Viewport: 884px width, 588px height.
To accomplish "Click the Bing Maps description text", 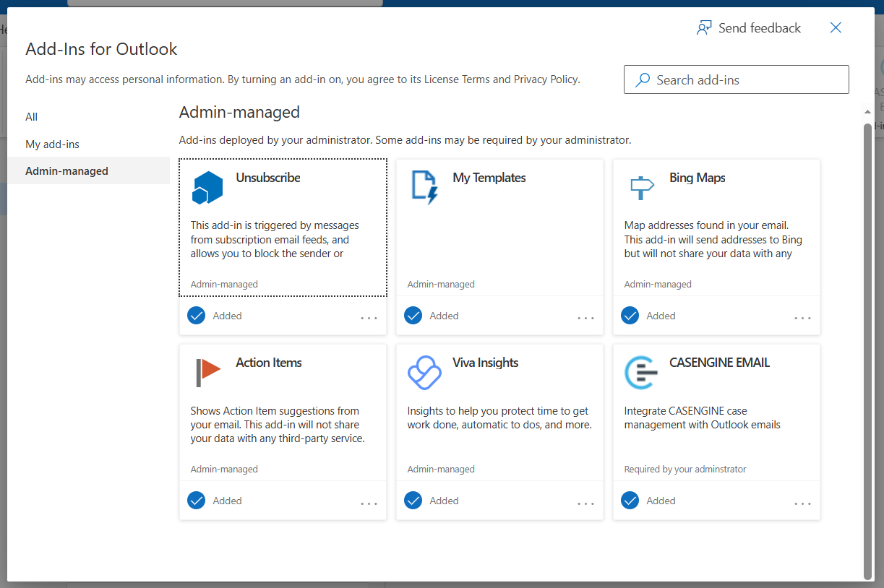I will 713,240.
